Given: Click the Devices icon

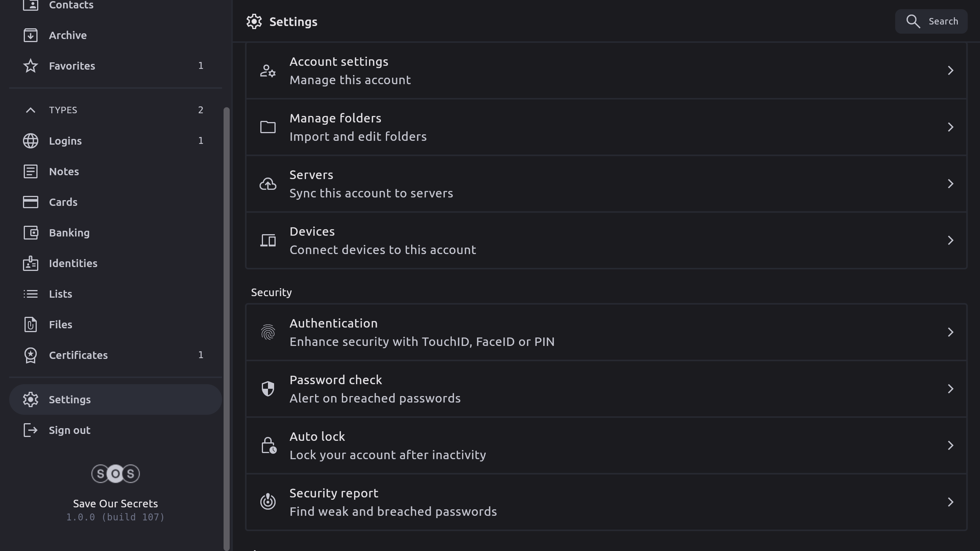Looking at the screenshot, I should [x=268, y=240].
